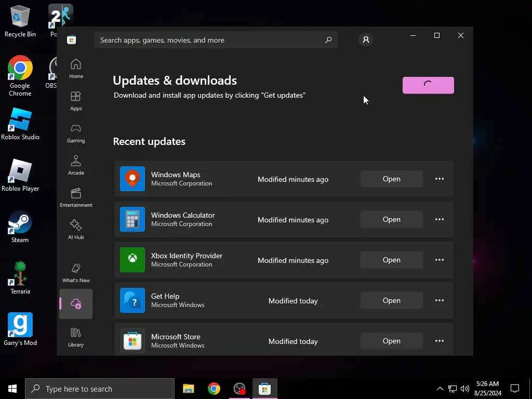Screen dimensions: 532x399
Task: Show hidden system tray icons
Action: (440, 389)
